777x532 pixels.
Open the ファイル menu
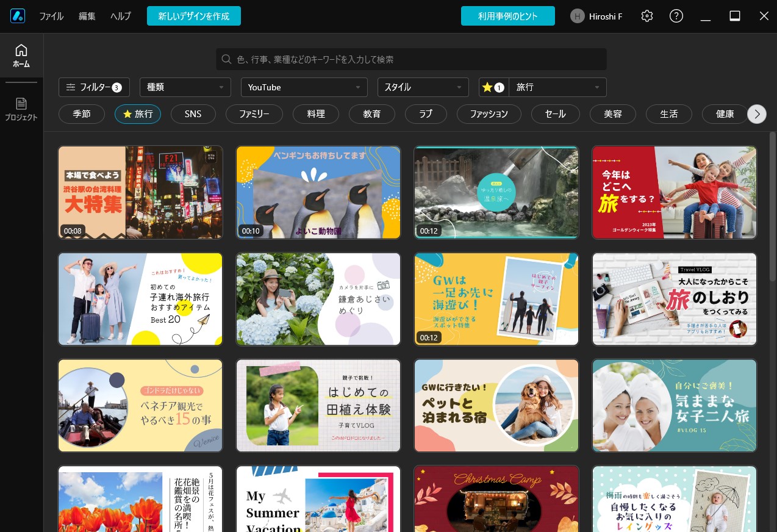pyautogui.click(x=51, y=16)
